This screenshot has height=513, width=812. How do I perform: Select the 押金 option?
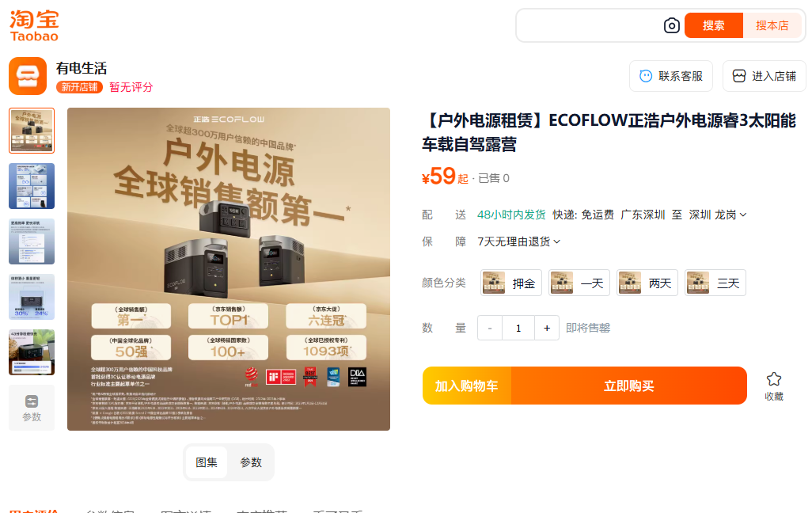(511, 283)
